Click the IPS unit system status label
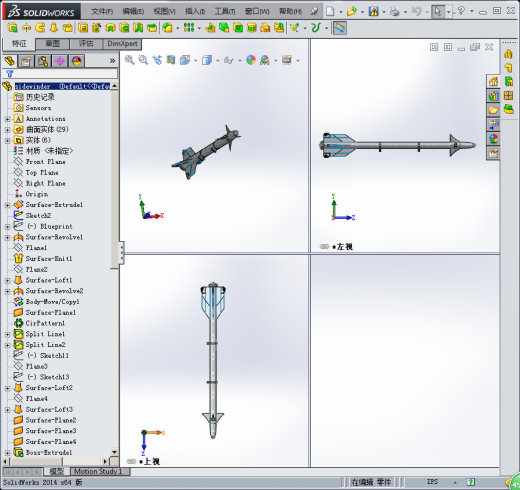 pos(432,482)
